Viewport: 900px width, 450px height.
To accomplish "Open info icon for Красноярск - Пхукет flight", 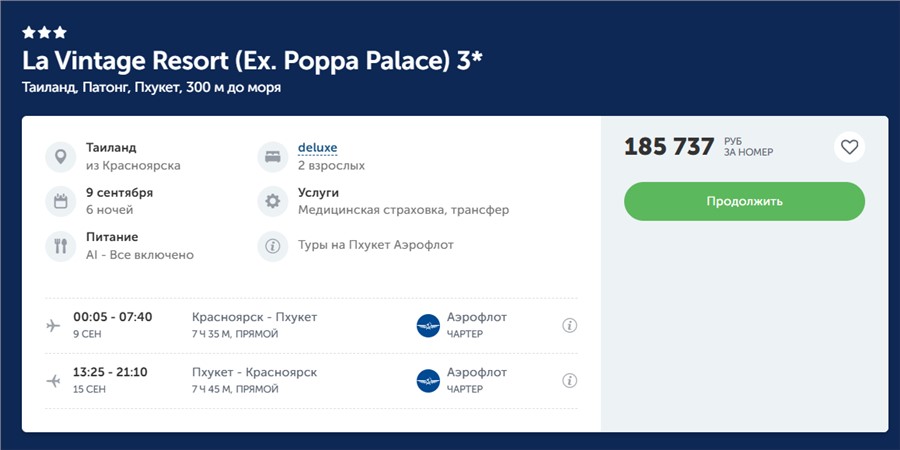I will coord(569,325).
